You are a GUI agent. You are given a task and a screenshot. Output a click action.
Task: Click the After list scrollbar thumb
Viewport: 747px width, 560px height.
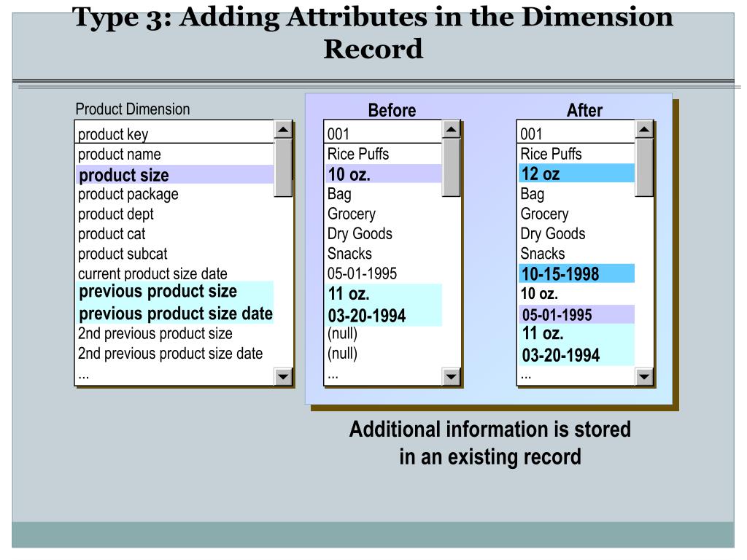tap(644, 168)
